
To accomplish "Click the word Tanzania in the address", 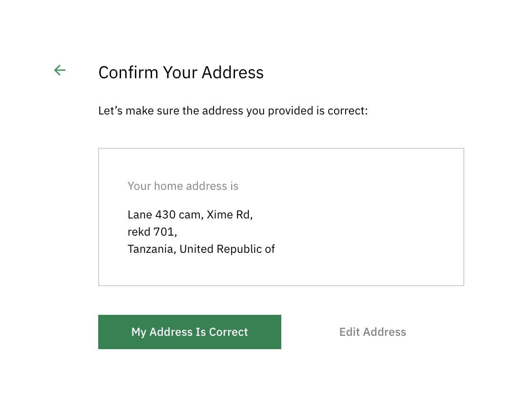I will pos(150,249).
